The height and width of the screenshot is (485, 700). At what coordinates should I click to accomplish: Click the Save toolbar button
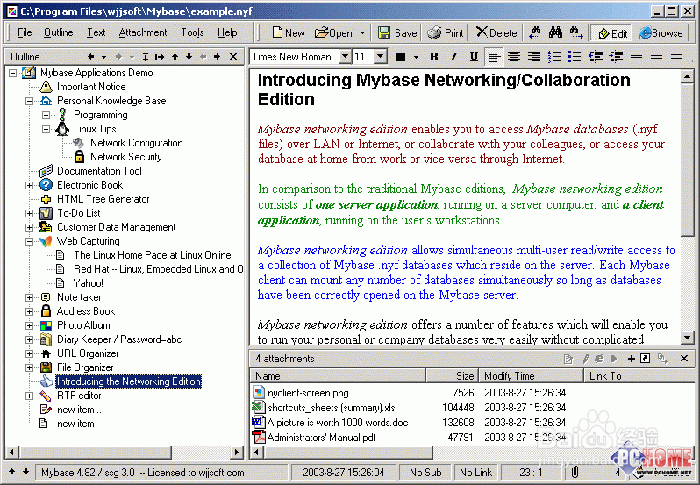click(397, 33)
